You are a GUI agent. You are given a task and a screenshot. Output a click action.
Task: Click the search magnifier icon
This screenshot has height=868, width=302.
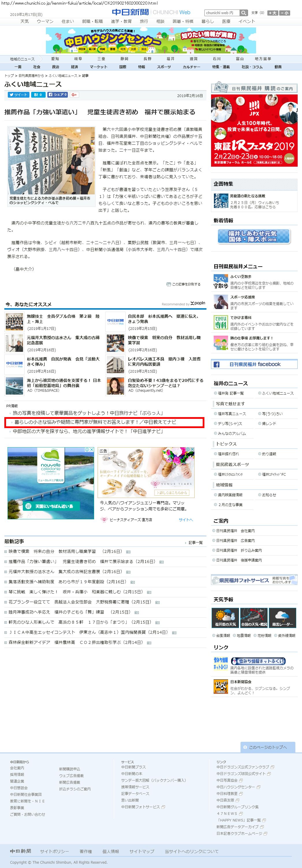tap(244, 13)
